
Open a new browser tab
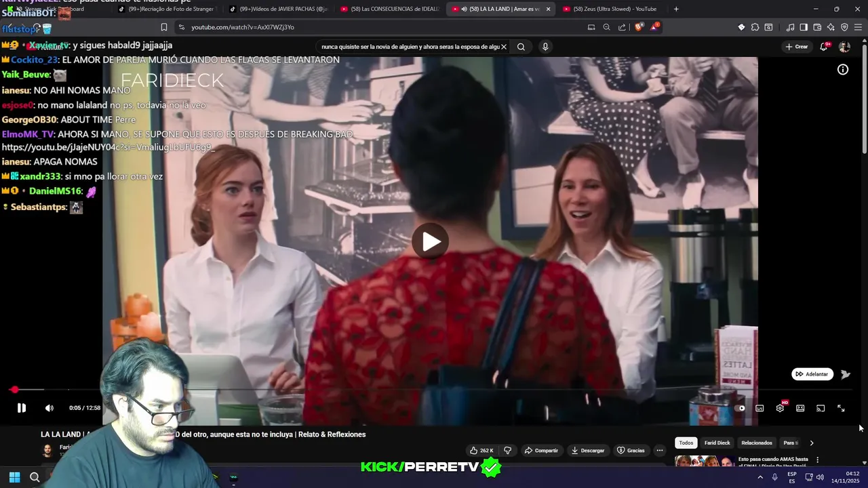[x=676, y=9]
